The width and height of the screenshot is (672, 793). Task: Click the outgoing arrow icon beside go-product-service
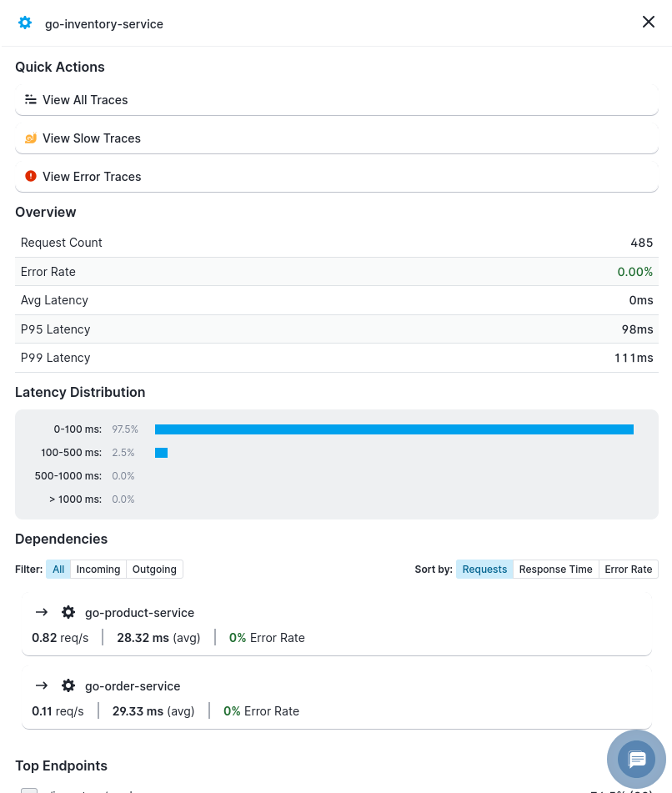[42, 611]
